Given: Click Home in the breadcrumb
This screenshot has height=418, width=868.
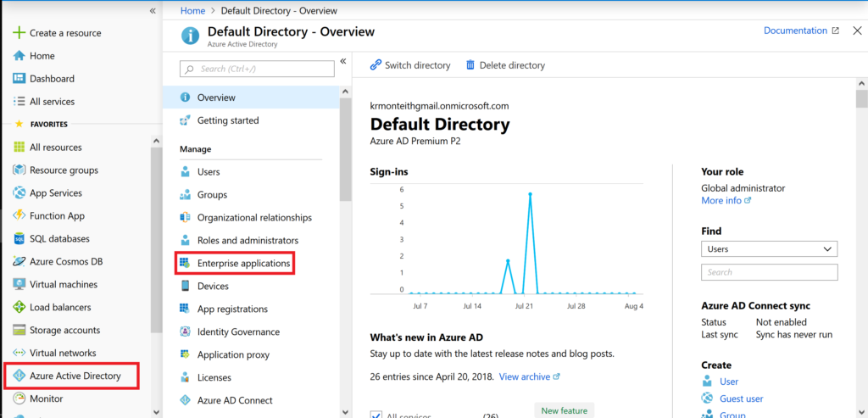Looking at the screenshot, I should coord(192,10).
